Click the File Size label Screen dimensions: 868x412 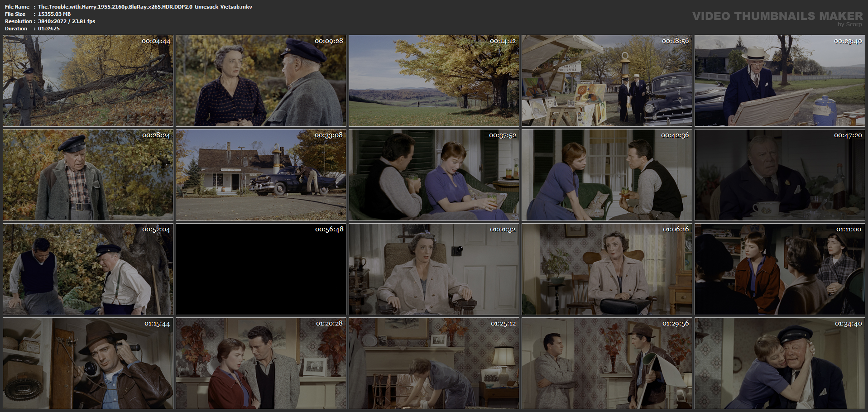[15, 14]
